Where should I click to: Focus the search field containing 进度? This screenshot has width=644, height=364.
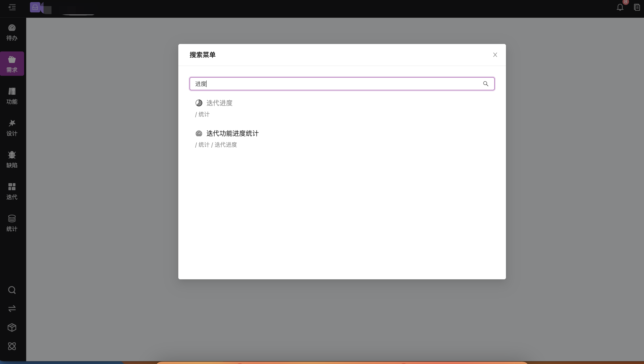(x=342, y=84)
